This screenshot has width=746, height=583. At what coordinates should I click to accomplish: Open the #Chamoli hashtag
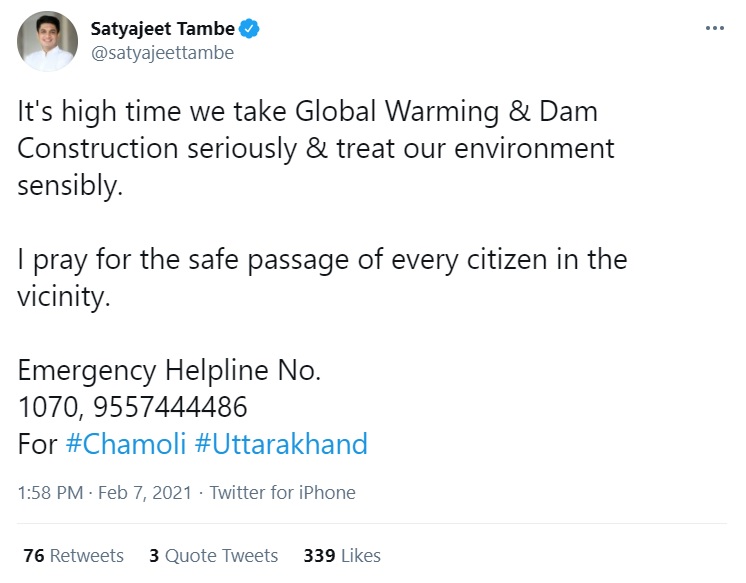[x=125, y=444]
